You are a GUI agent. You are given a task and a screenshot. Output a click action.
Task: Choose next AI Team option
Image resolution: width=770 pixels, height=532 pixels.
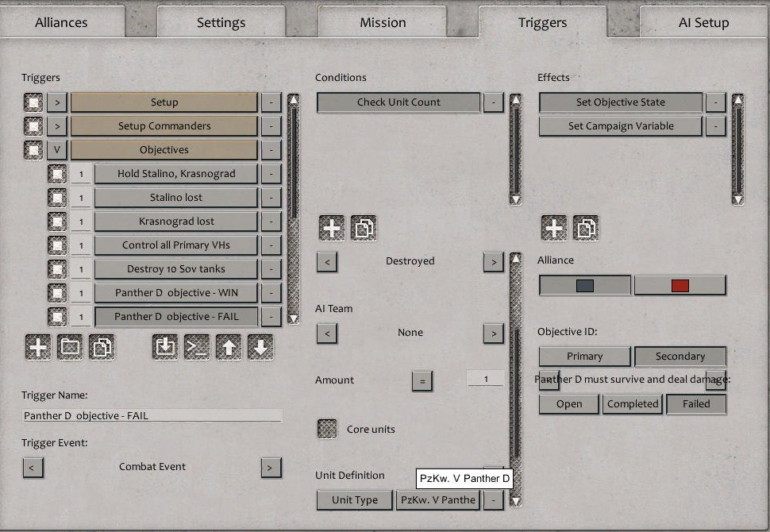[494, 333]
